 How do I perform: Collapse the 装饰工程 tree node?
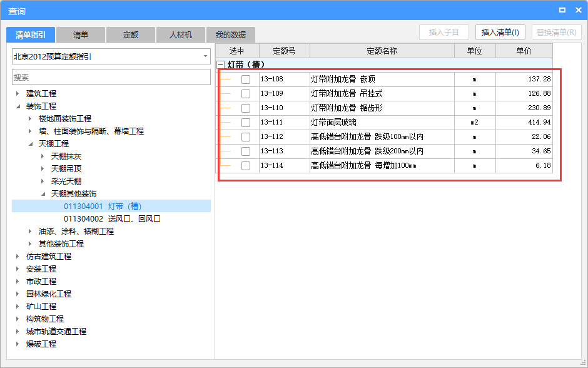tap(18, 106)
